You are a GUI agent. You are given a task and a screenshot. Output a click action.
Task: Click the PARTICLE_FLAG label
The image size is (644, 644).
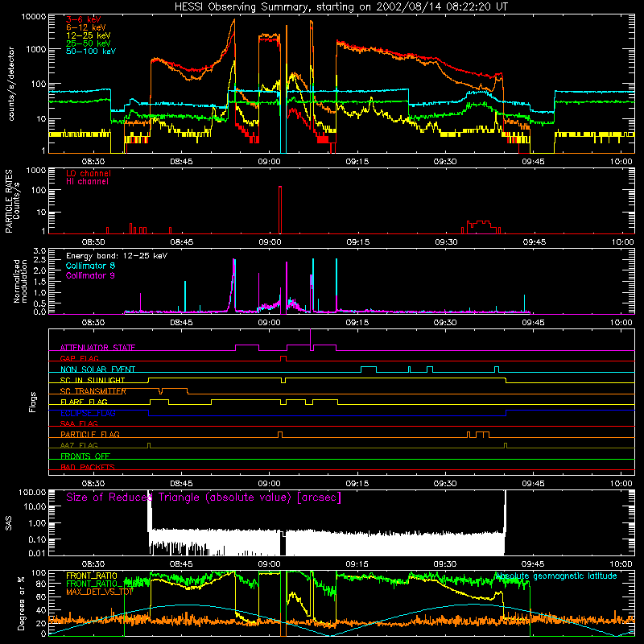pos(90,434)
